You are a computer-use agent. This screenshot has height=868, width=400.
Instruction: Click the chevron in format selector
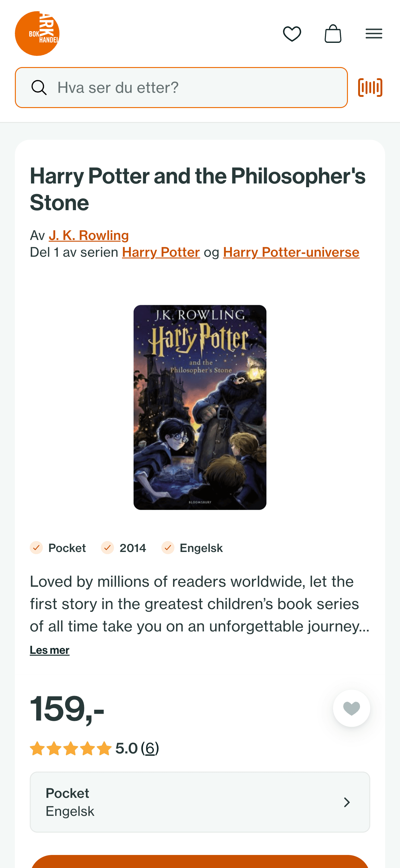347,802
